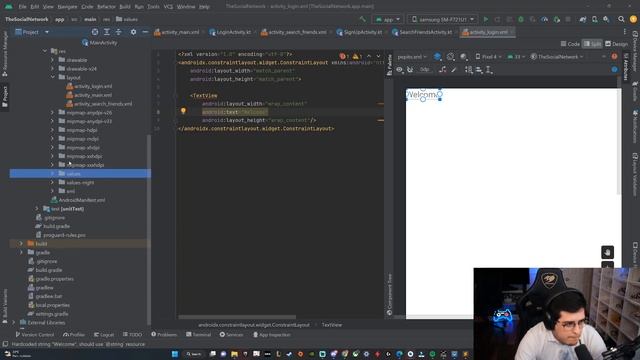Open the App Inspection tool window
640x360 pixels.
[271, 335]
